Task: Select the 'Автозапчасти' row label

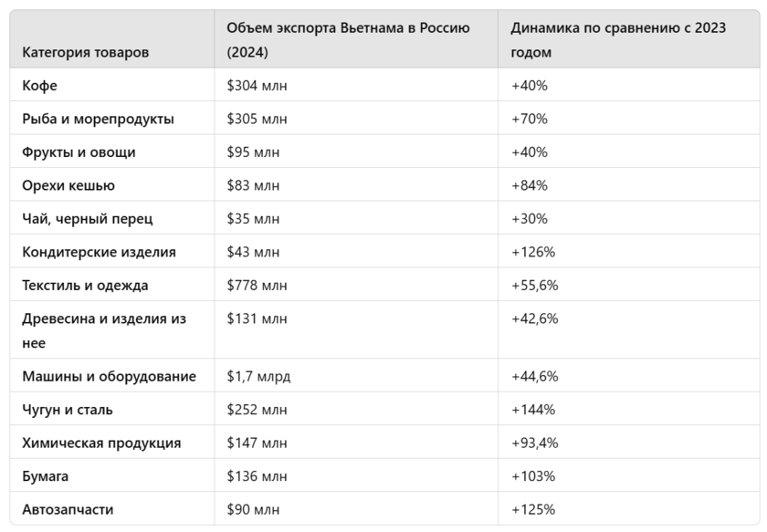Action: click(68, 509)
